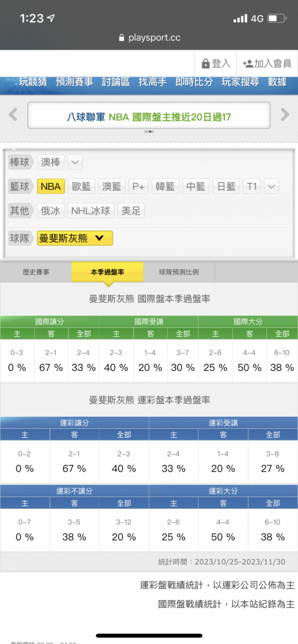The image size is (298, 644).
Task: Click the add-member person icon
Action: point(248,63)
